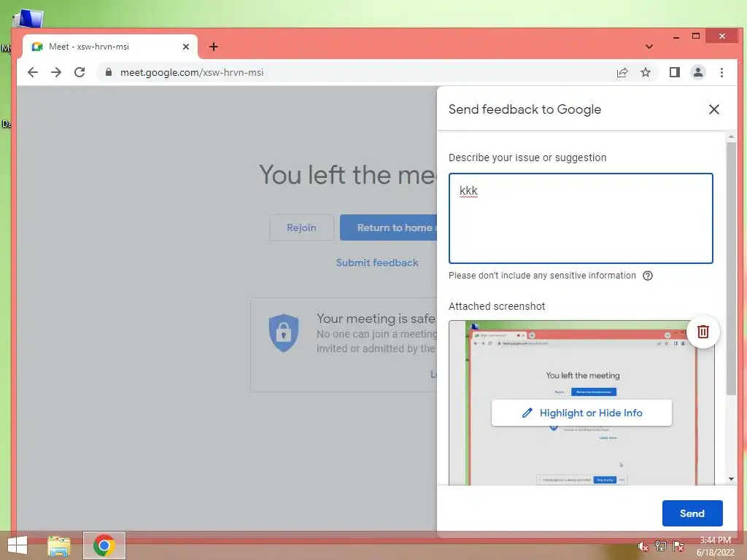Open File Explorer from taskbar
The image size is (747, 560).
(59, 545)
